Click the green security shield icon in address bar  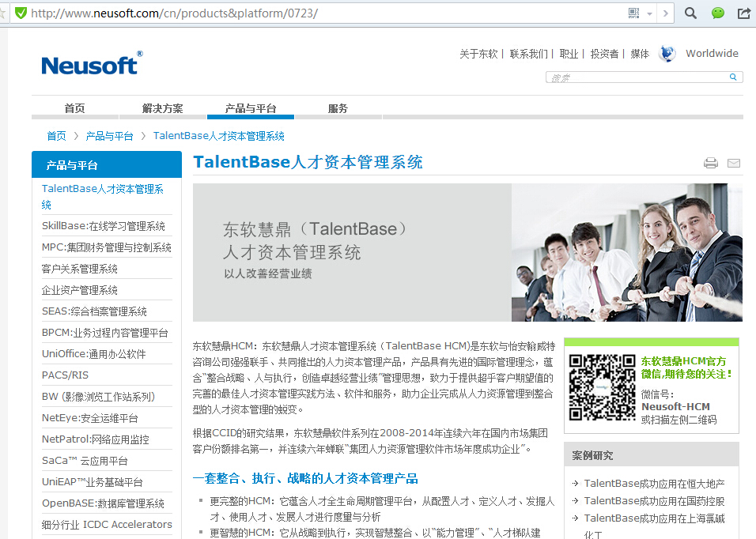click(x=21, y=13)
